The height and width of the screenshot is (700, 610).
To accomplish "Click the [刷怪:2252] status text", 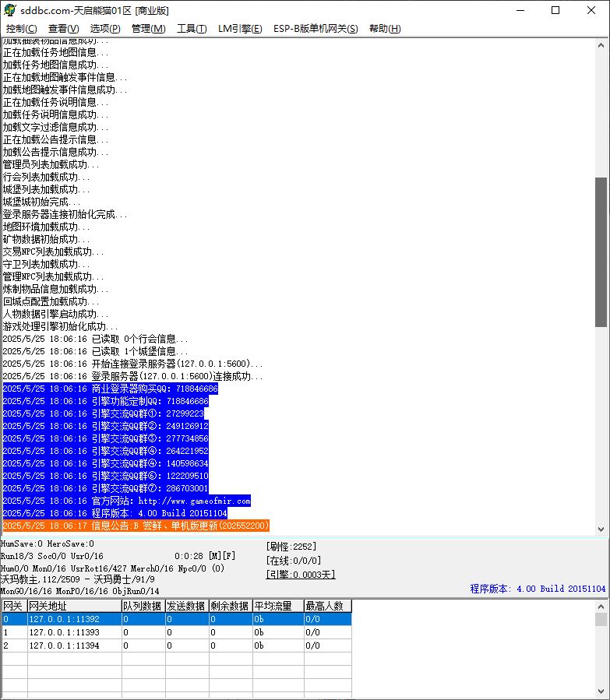I will tap(291, 547).
